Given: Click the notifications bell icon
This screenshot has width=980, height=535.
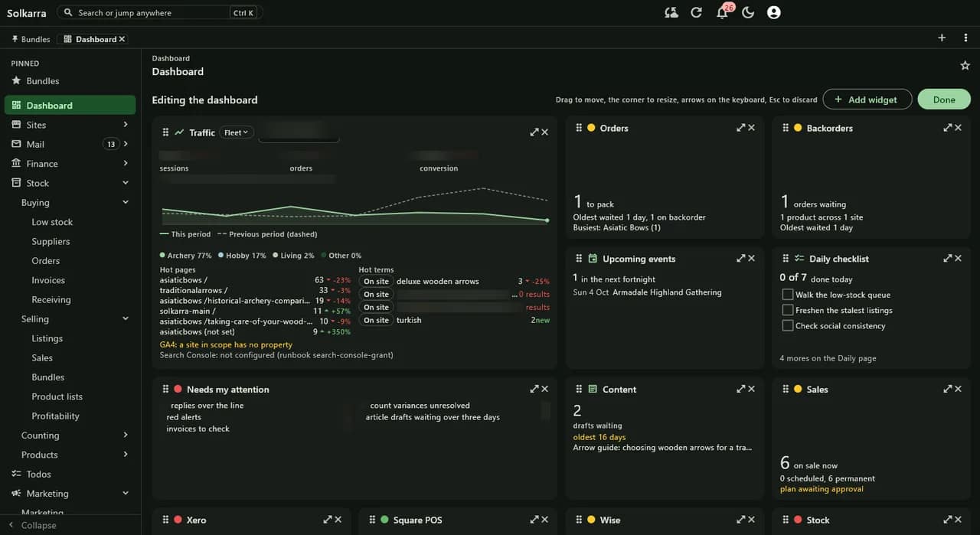Looking at the screenshot, I should 722,12.
